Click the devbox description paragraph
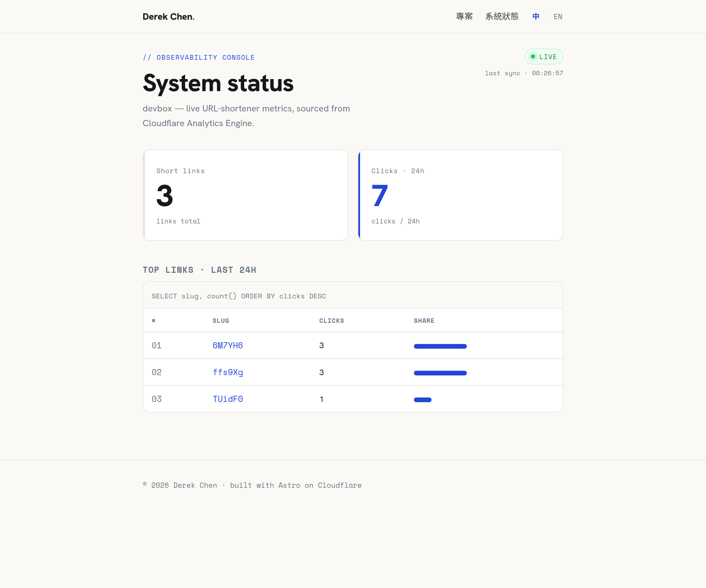Viewport: 706px width, 588px height. (247, 116)
